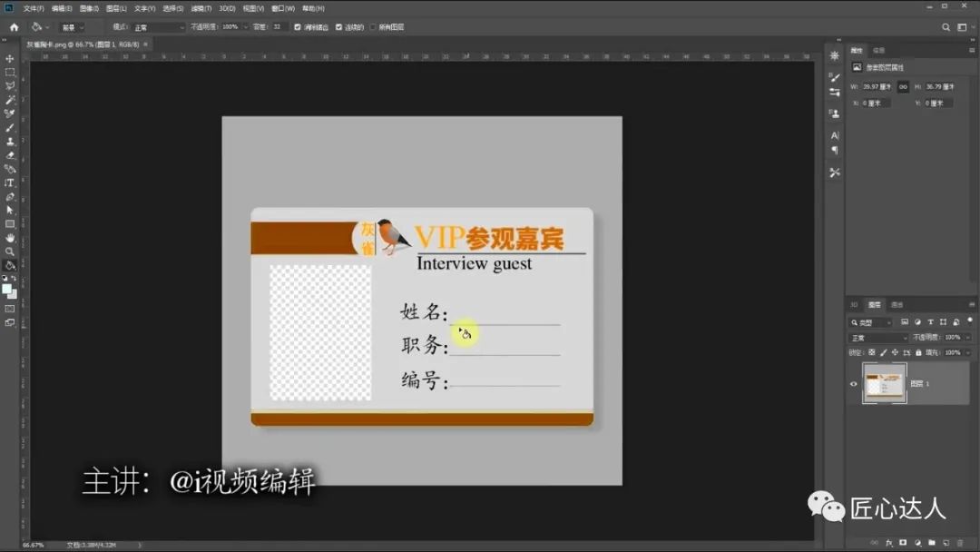Add a layer mask from panel bottom

click(903, 543)
